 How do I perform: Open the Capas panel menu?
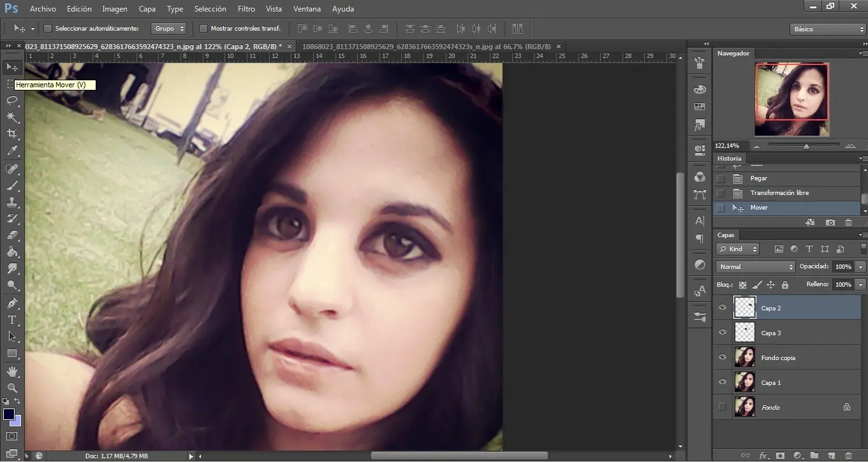pos(863,235)
